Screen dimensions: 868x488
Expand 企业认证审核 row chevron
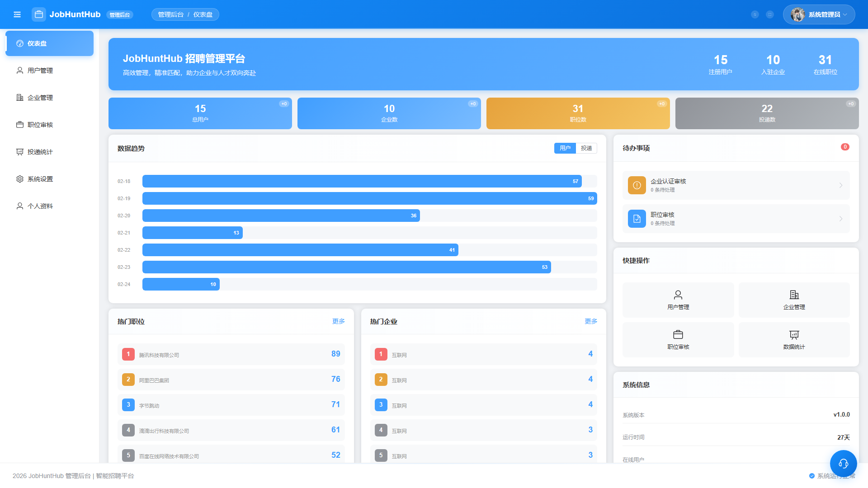[841, 185]
